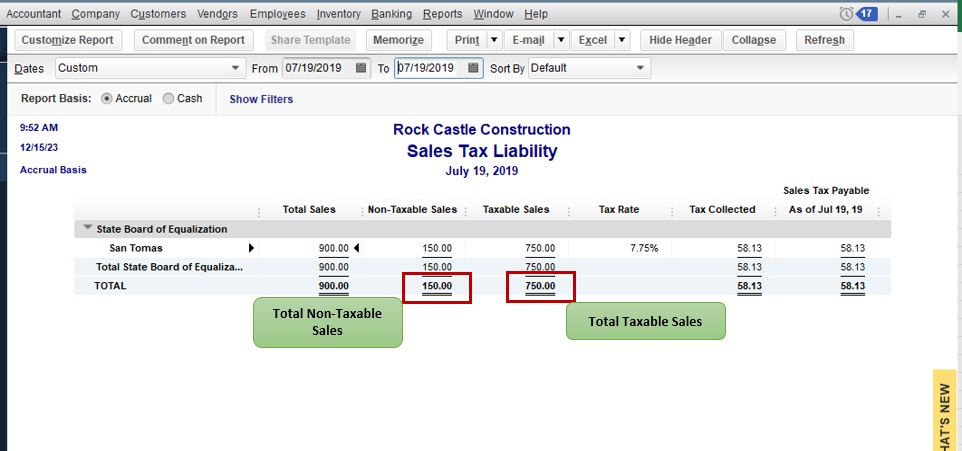This screenshot has width=962, height=451.
Task: Open the Customers menu
Action: tap(158, 13)
